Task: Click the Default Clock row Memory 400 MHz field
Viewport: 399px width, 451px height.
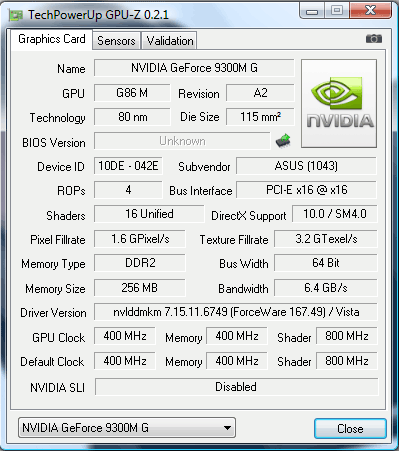Action: 237,361
